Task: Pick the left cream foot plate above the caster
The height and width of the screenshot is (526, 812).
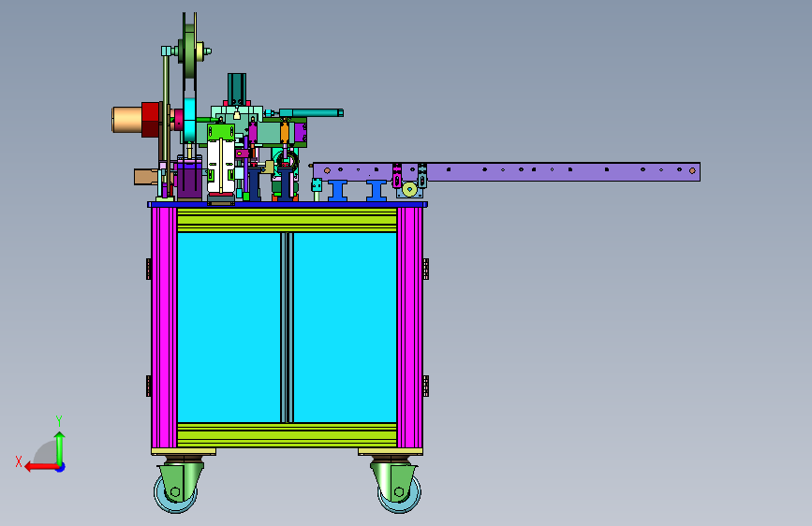Action: coord(184,452)
